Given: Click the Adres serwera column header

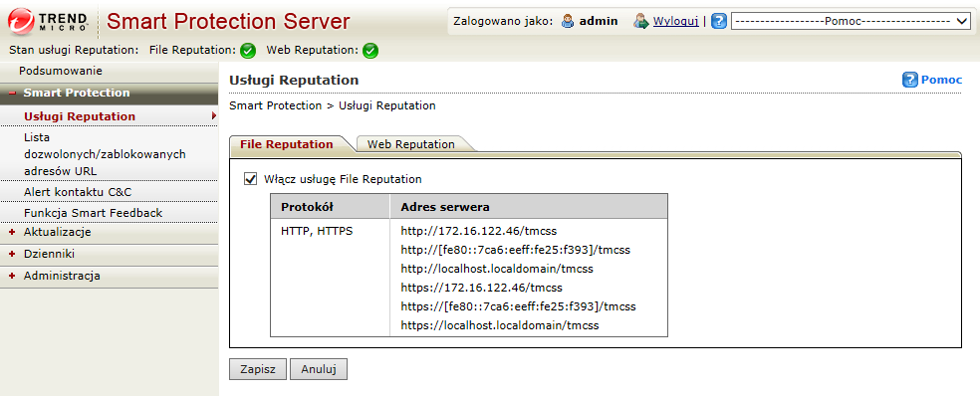Looking at the screenshot, I should coord(529,206).
